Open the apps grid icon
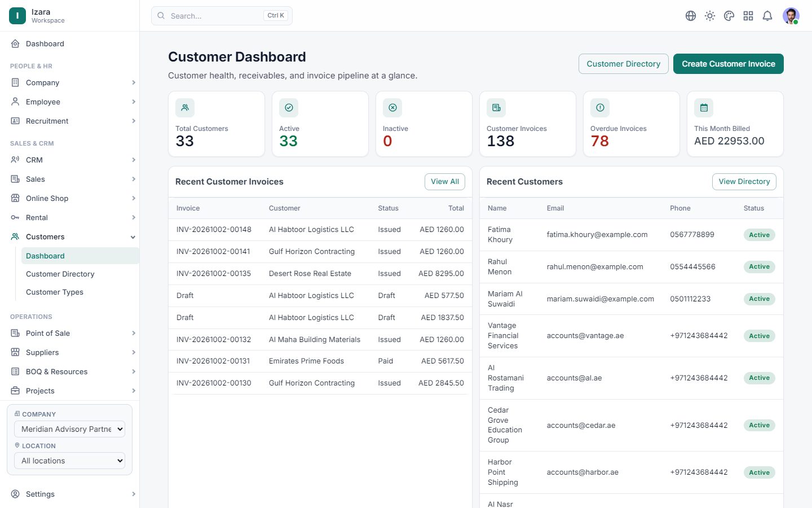Screen dimensions: 812x508 point(748,16)
